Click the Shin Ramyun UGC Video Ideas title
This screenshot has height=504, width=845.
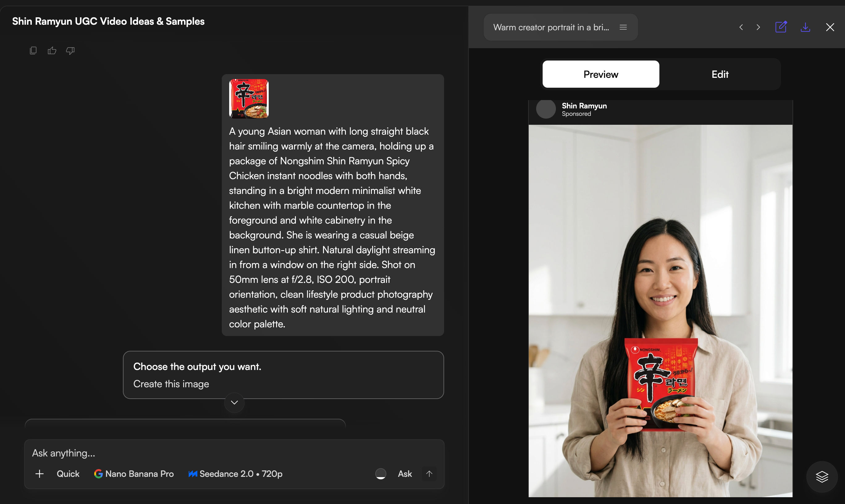coord(108,21)
